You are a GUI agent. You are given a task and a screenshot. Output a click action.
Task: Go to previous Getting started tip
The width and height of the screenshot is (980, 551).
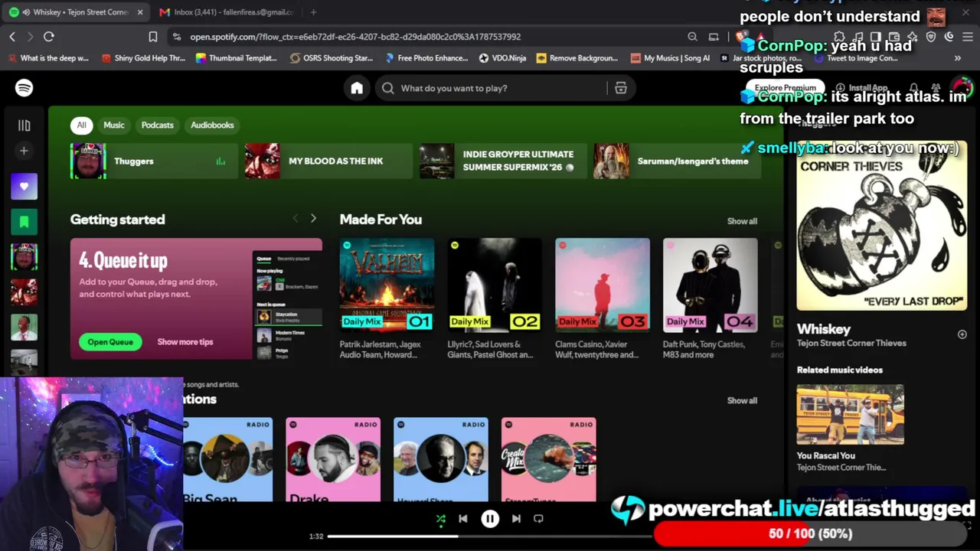pos(296,219)
